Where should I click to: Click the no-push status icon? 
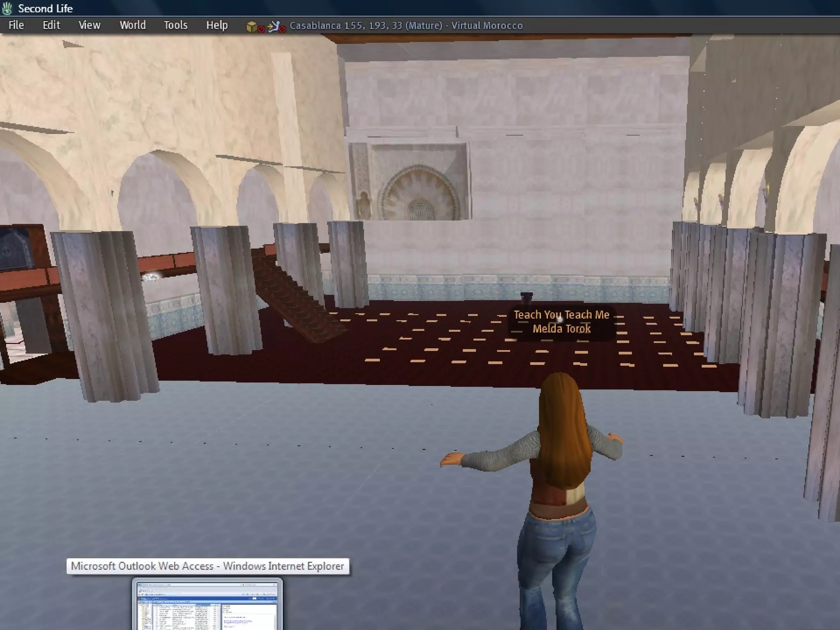(x=275, y=27)
